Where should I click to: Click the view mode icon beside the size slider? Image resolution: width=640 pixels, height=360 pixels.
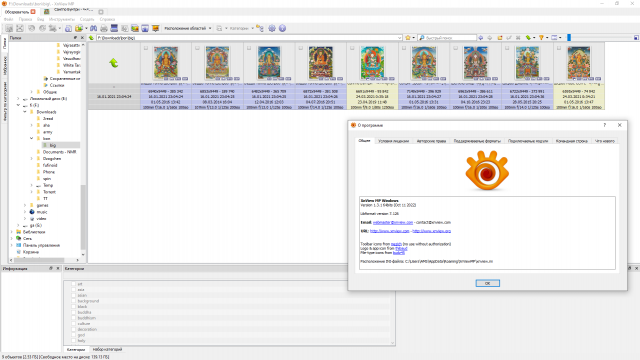click(x=554, y=38)
